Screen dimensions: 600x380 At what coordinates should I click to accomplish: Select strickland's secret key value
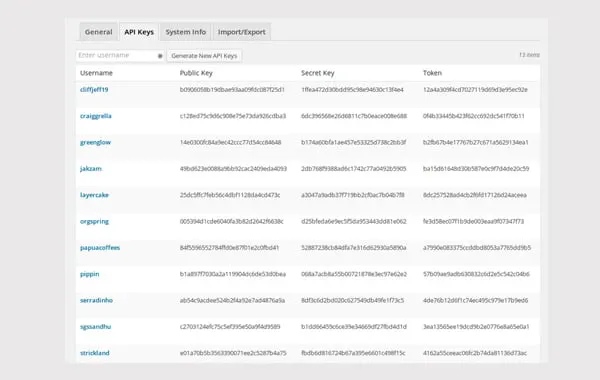[353, 353]
